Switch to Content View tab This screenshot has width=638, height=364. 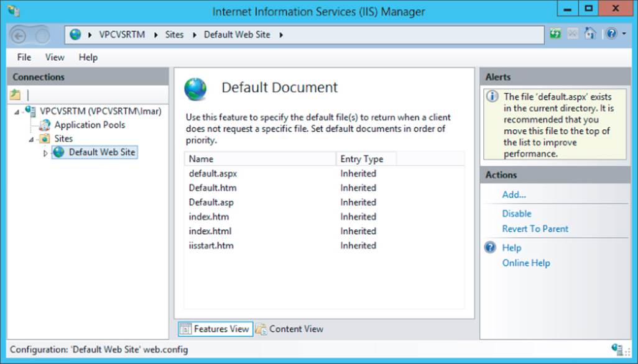coord(290,329)
